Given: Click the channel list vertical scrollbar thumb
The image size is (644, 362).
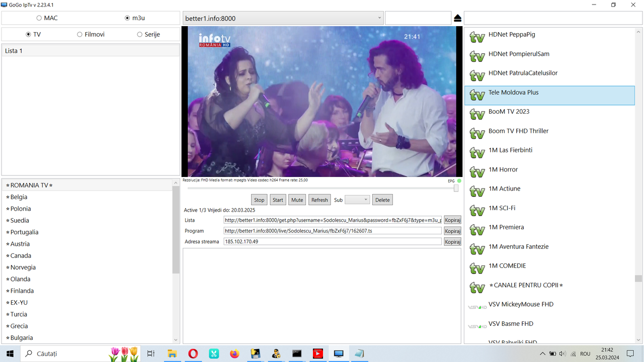Looking at the screenshot, I should (638, 279).
